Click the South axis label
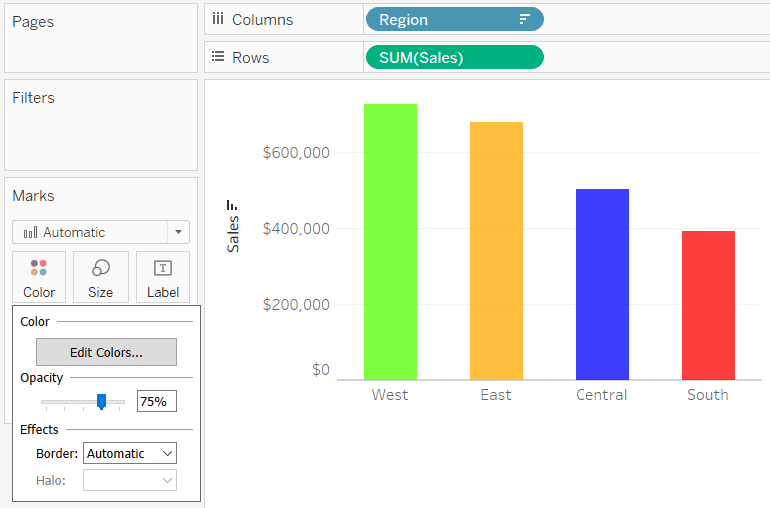Image resolution: width=770 pixels, height=508 pixels. coord(708,395)
